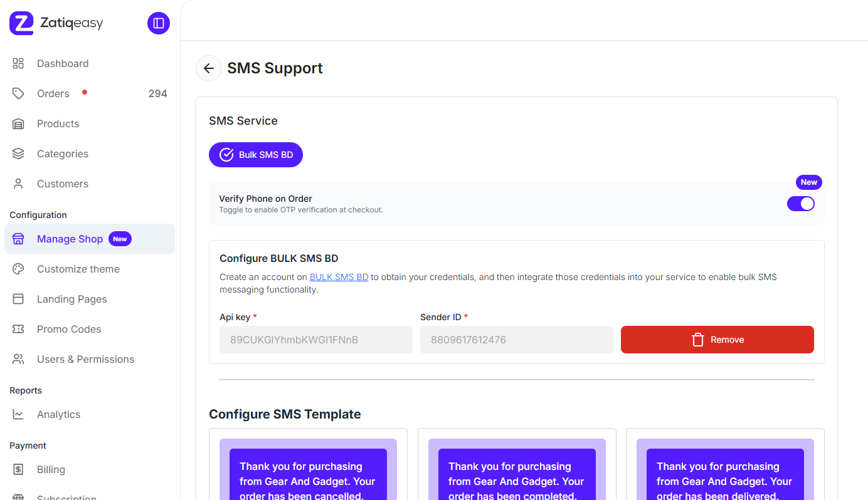This screenshot has height=500, width=868.
Task: Open the Categories stack icon
Action: point(18,154)
